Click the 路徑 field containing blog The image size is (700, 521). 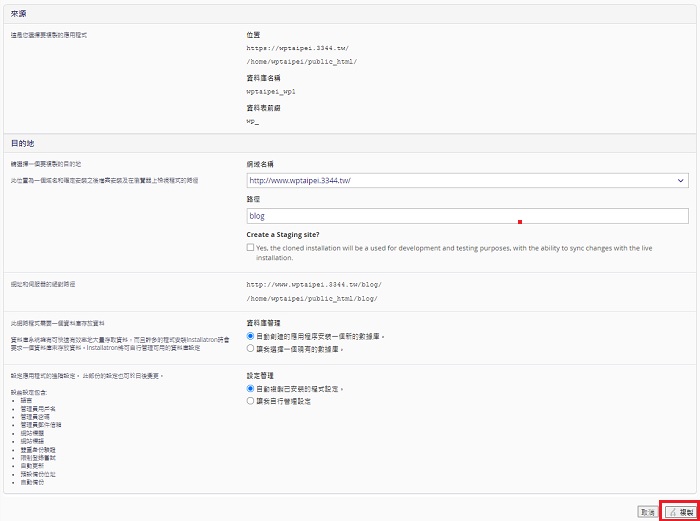467,216
